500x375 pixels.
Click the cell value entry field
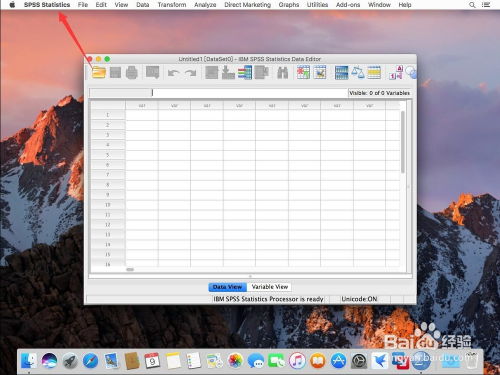tap(250, 93)
